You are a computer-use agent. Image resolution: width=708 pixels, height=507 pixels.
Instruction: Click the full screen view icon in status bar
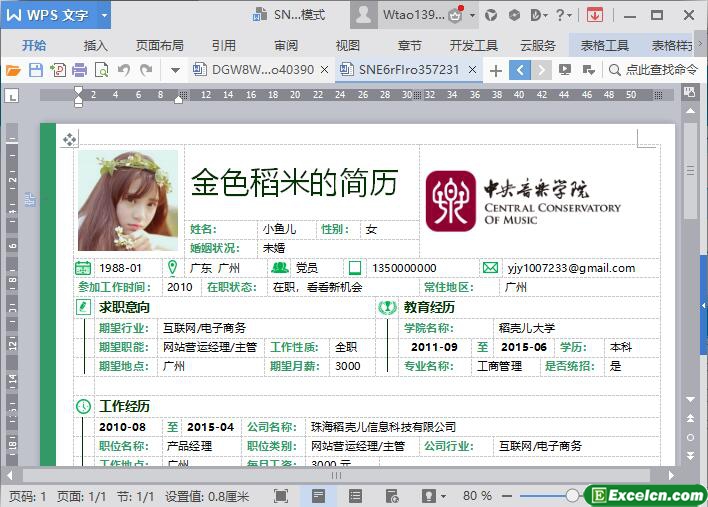[281, 495]
